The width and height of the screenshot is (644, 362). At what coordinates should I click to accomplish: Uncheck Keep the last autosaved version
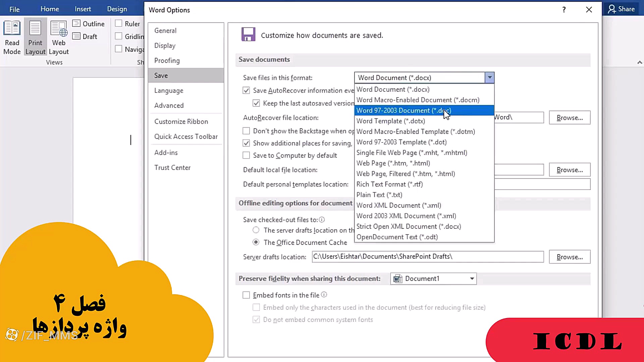(x=256, y=103)
